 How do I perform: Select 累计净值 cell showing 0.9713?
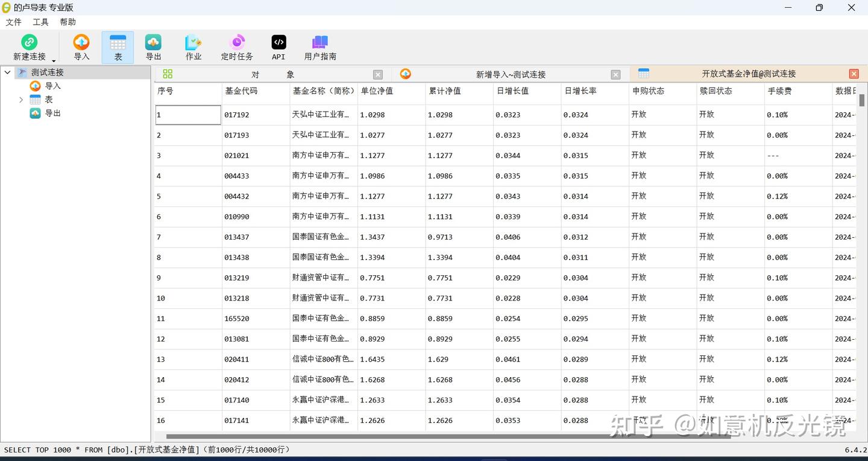coord(459,237)
